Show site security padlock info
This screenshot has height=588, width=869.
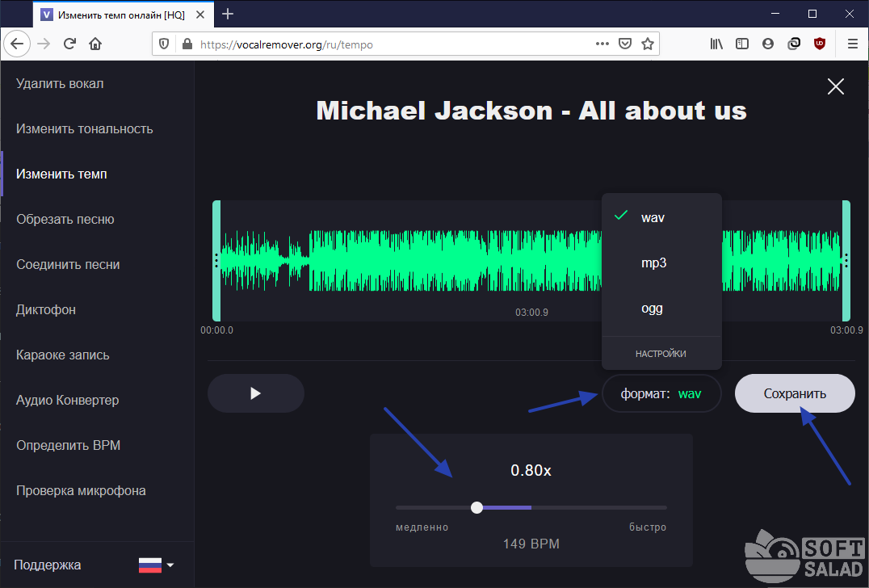click(x=187, y=44)
